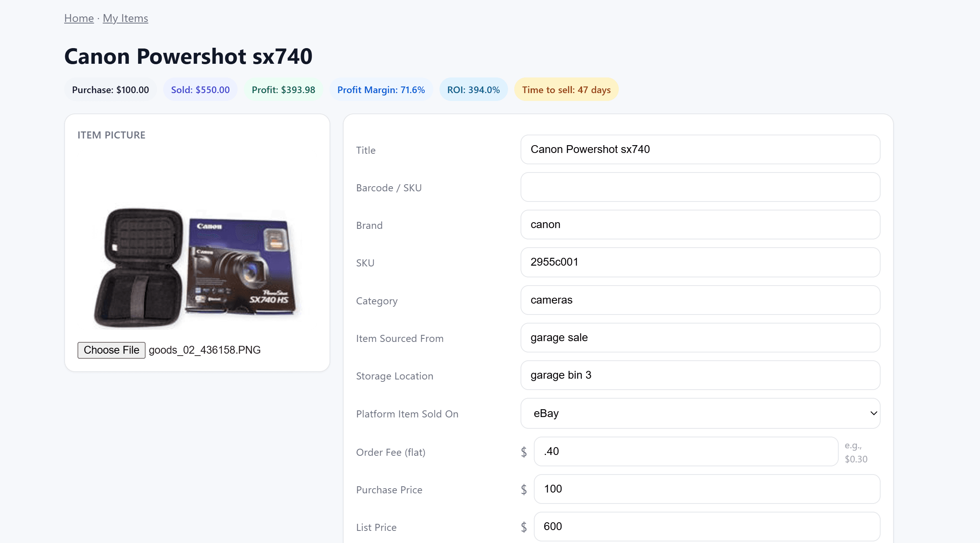Open the Home link
The width and height of the screenshot is (980, 543).
[79, 18]
